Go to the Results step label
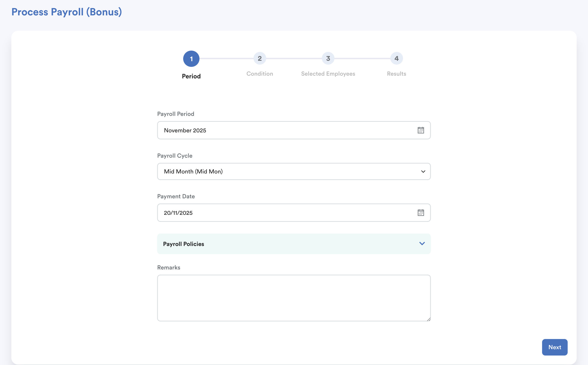 coord(396,74)
